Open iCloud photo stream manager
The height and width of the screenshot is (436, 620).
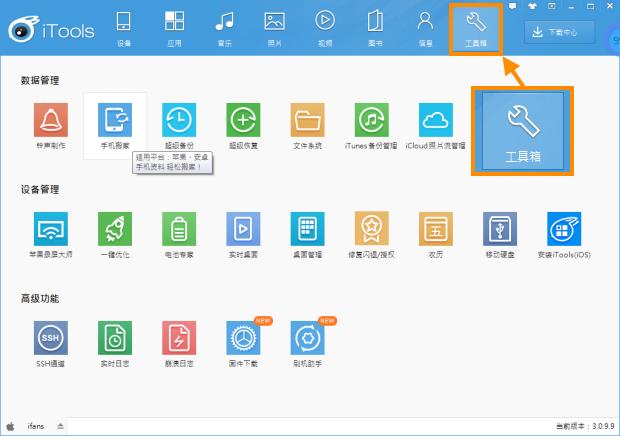pyautogui.click(x=436, y=120)
